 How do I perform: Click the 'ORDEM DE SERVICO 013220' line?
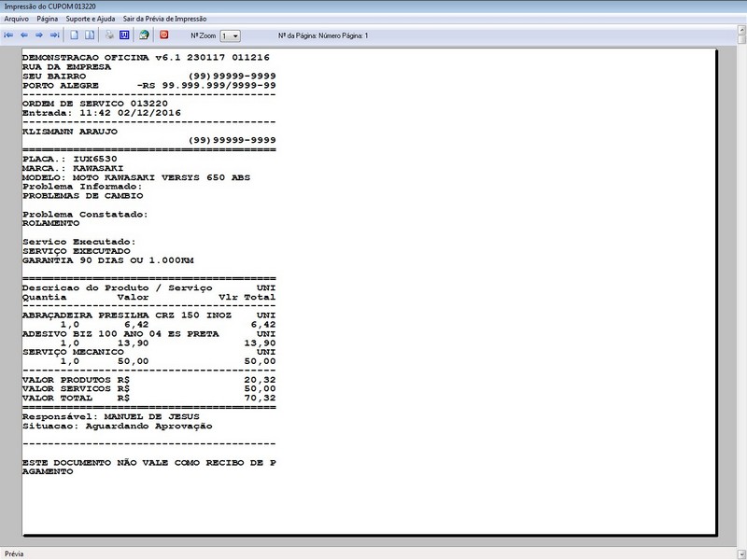(x=95, y=104)
